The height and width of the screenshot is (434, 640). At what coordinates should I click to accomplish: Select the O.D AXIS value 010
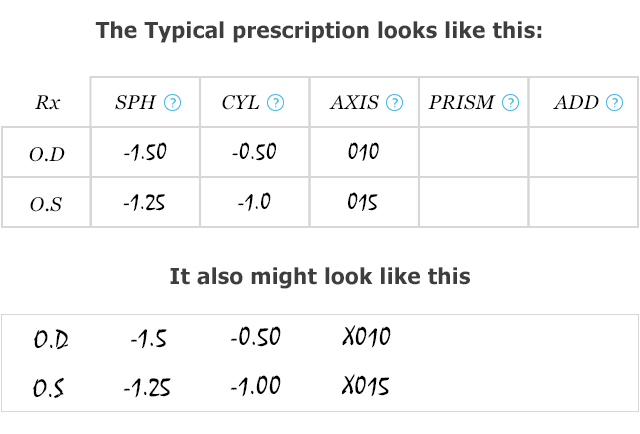point(364,151)
